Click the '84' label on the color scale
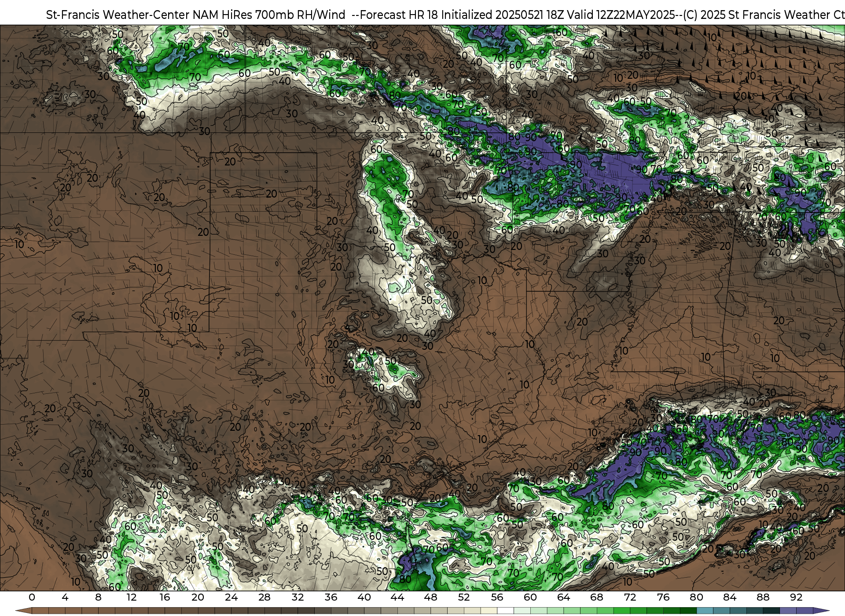 click(730, 597)
